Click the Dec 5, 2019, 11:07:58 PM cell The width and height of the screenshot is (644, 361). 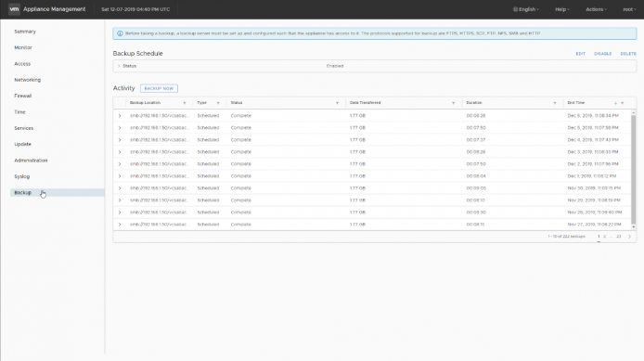[593, 128]
